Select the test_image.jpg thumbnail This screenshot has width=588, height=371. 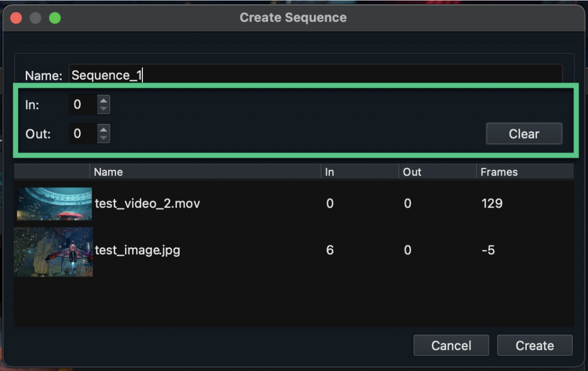[x=53, y=251]
